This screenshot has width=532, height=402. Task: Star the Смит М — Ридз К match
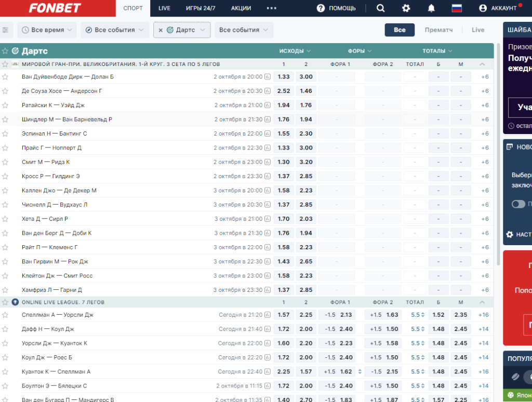click(x=5, y=162)
